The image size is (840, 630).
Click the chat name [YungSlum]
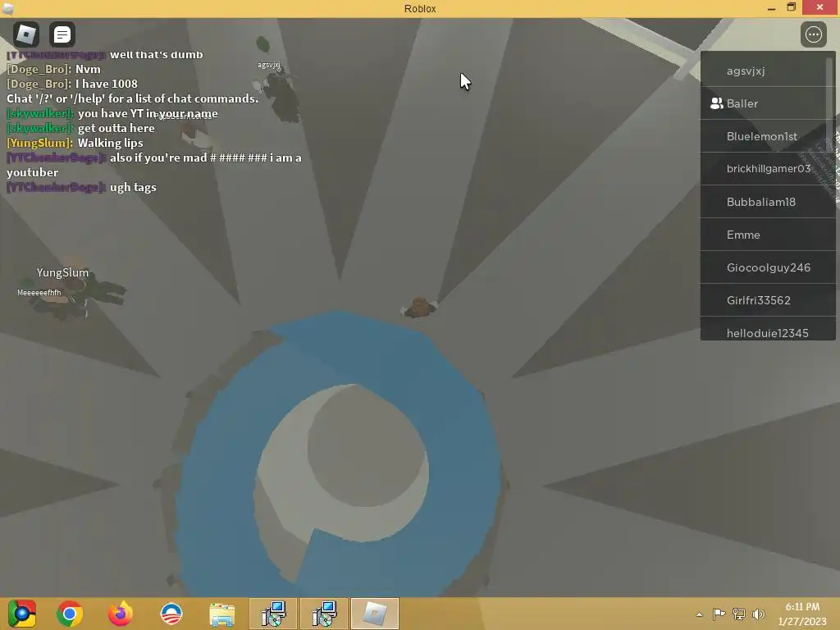coord(39,143)
